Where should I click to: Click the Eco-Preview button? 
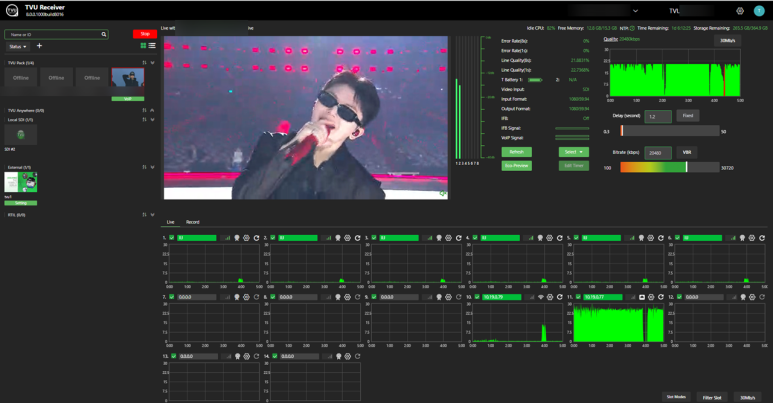point(517,166)
